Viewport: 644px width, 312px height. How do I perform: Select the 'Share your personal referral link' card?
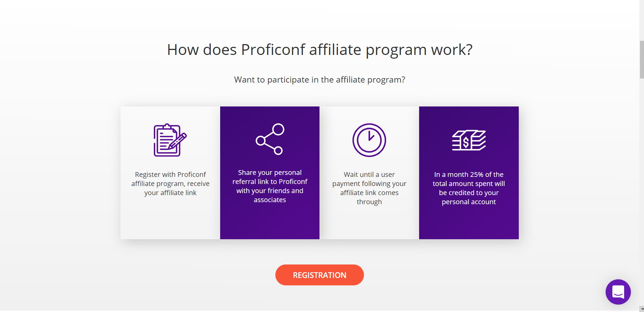pyautogui.click(x=270, y=173)
